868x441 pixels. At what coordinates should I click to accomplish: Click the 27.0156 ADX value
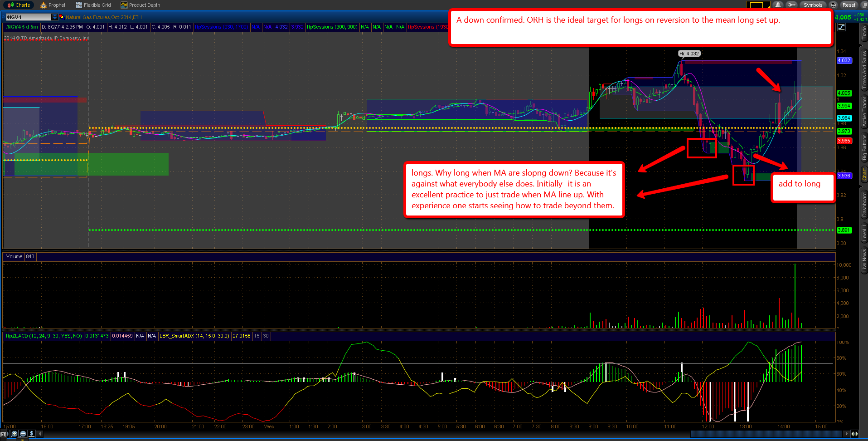point(242,336)
